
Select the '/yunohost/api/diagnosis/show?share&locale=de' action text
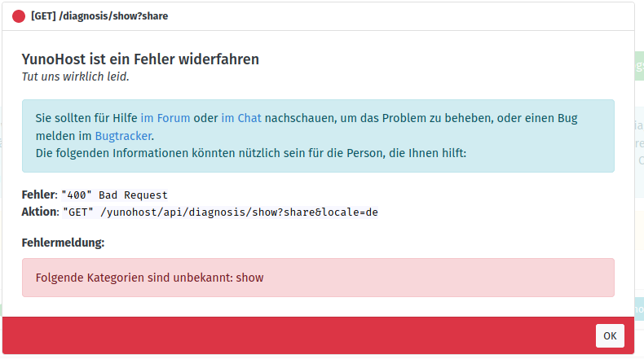[x=239, y=212]
